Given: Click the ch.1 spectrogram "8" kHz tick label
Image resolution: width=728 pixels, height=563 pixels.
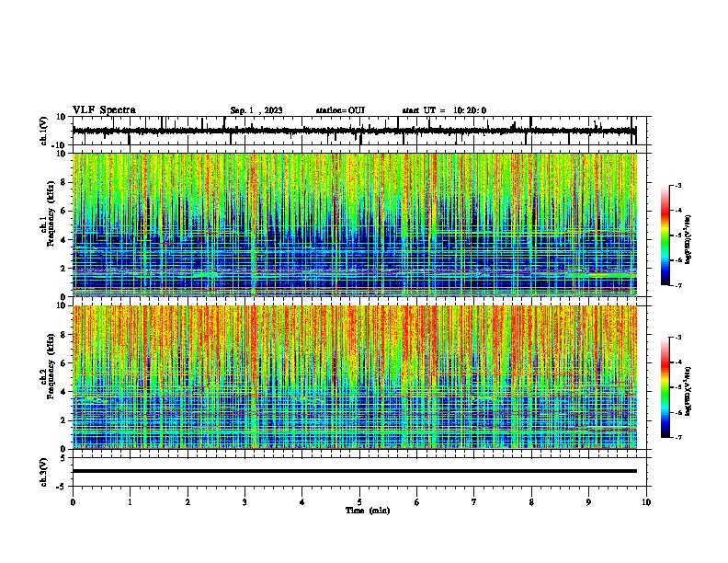Looking at the screenshot, I should point(64,182).
